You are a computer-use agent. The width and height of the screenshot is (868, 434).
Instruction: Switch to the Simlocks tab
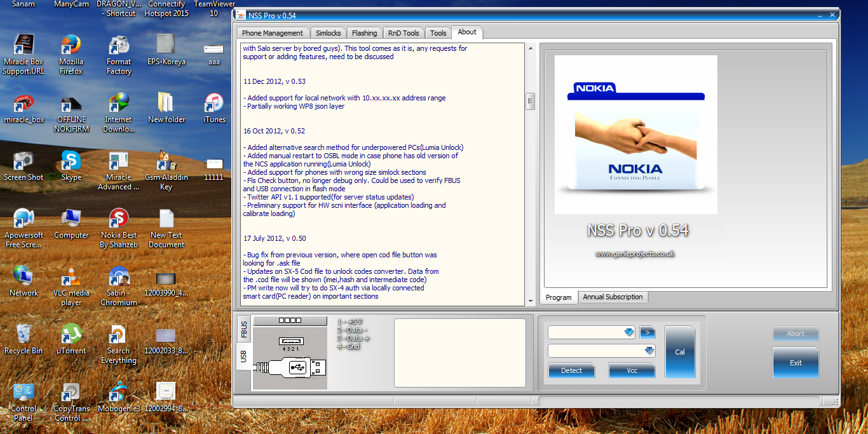point(328,32)
